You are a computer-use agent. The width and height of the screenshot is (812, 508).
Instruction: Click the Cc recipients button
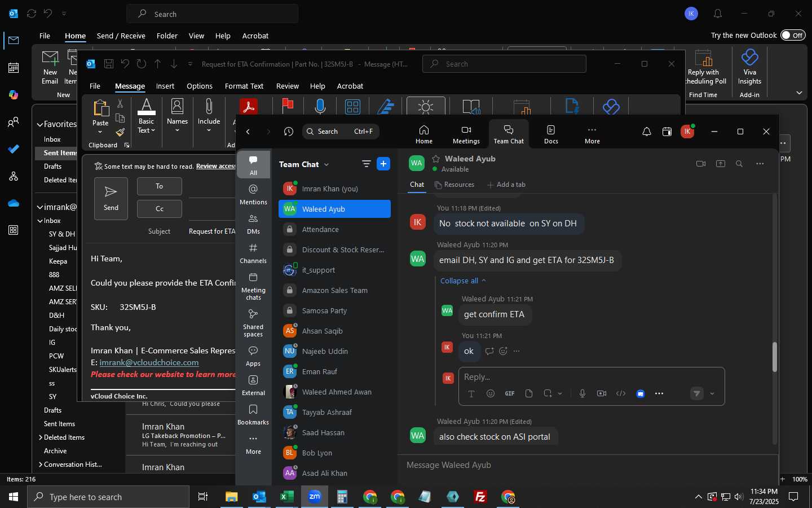coord(160,209)
